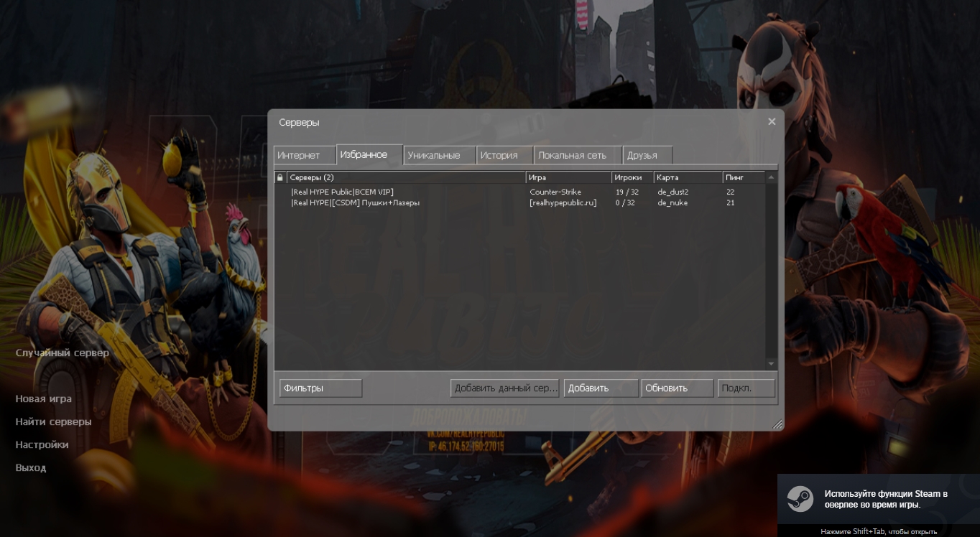Select the История tab
Screen dimensions: 980x537
coord(504,155)
